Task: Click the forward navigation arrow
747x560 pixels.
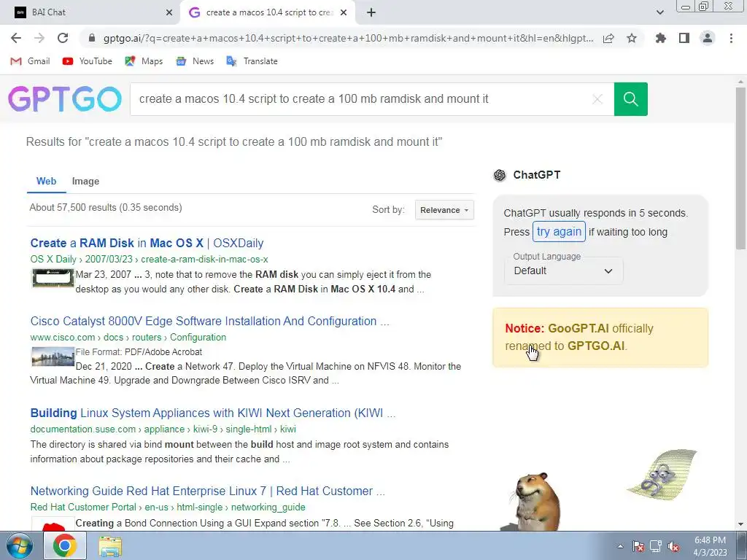Action: (39, 38)
